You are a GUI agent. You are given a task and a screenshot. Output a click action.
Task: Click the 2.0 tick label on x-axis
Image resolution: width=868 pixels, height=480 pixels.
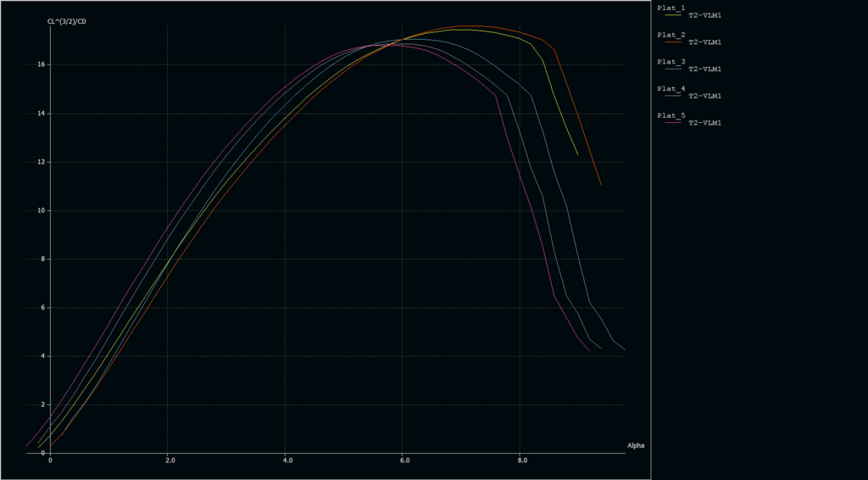tap(170, 460)
